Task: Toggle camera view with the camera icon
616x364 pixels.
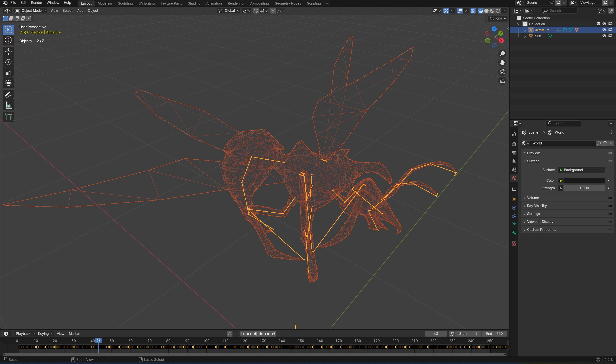Action: click(x=502, y=72)
